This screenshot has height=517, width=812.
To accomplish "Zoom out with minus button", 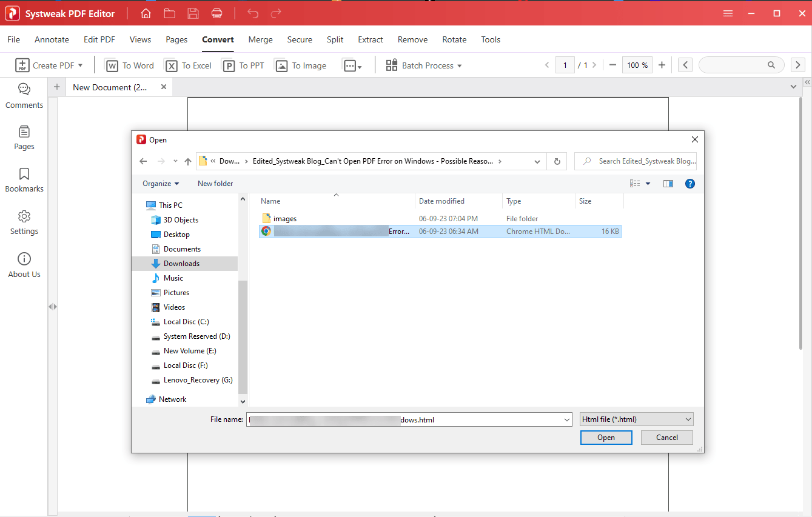I will (612, 65).
